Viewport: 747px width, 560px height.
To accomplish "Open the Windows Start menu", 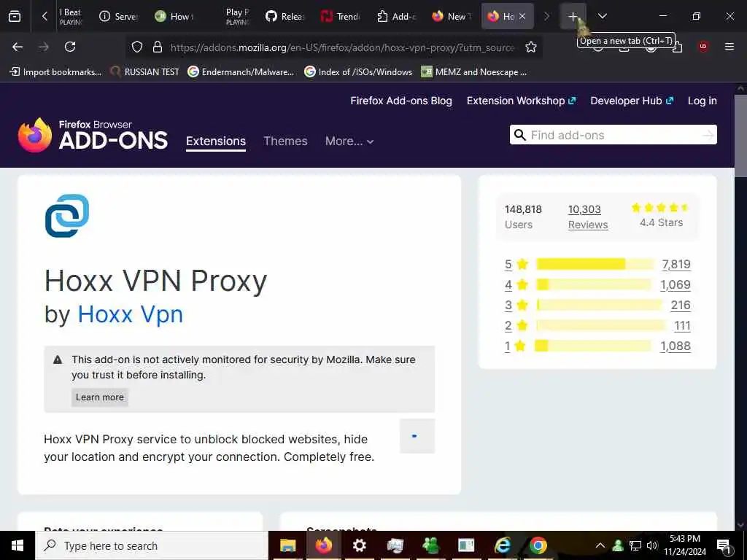I will click(x=18, y=545).
